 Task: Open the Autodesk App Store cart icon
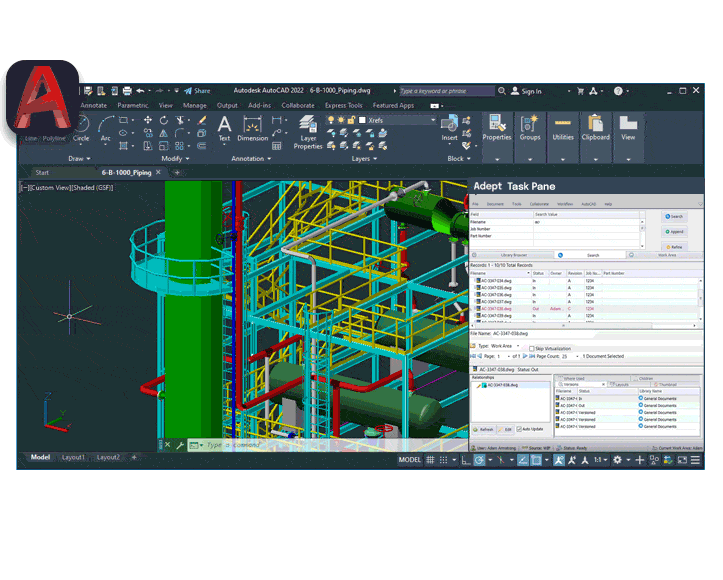pos(581,91)
